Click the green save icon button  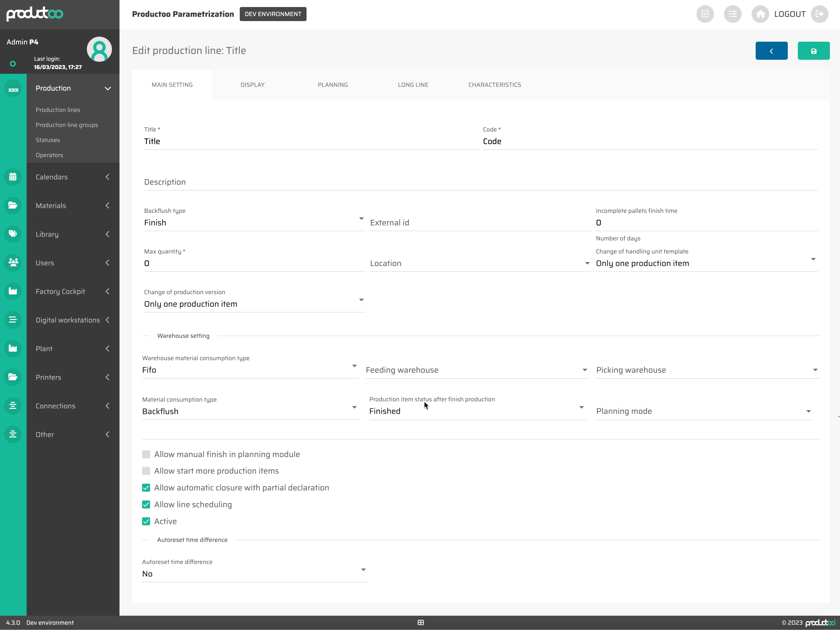pos(813,51)
